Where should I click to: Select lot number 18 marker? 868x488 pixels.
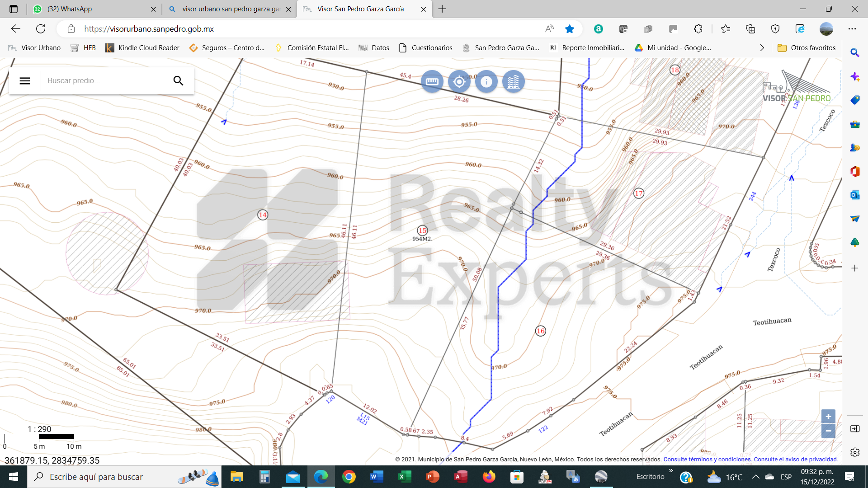point(675,70)
